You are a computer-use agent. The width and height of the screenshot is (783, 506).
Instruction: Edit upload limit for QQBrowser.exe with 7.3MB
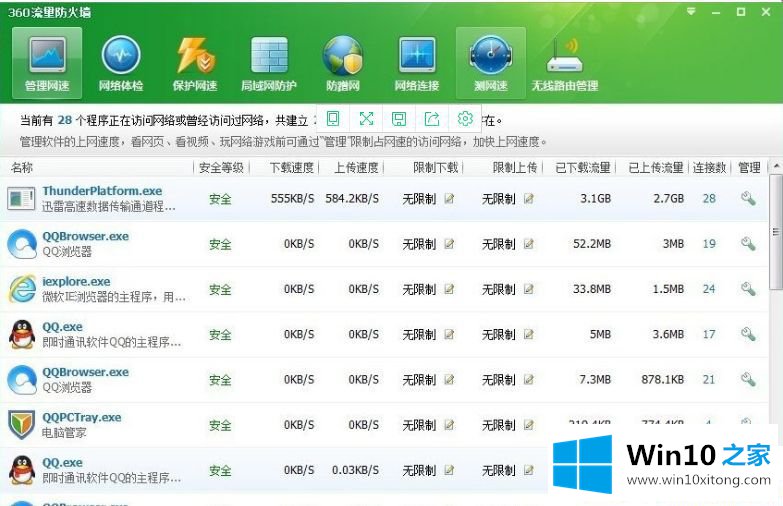[x=529, y=380]
